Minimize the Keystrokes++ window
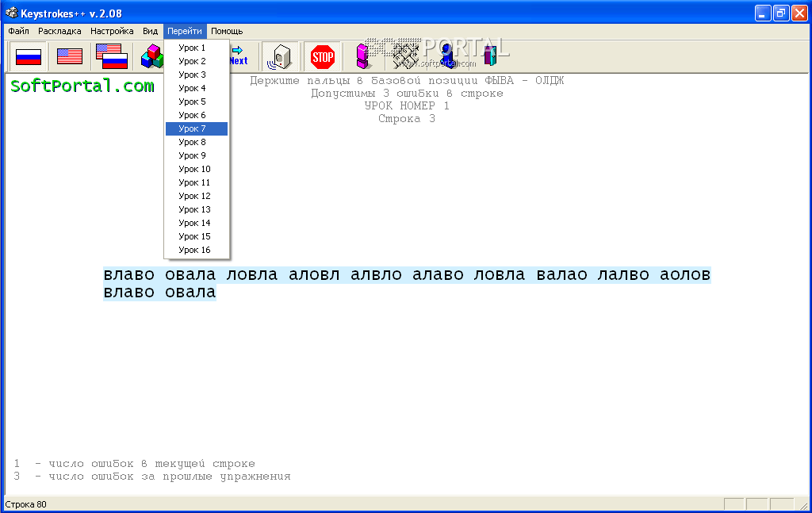 point(763,13)
